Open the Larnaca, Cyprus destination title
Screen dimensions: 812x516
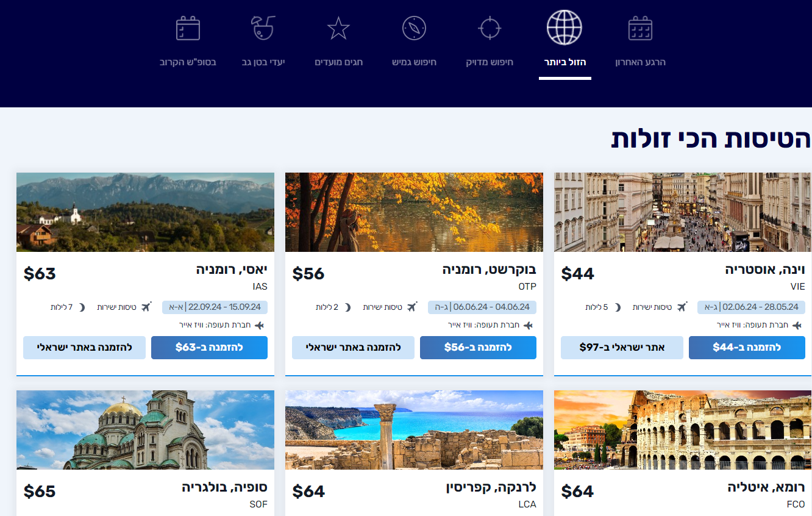[x=491, y=488]
